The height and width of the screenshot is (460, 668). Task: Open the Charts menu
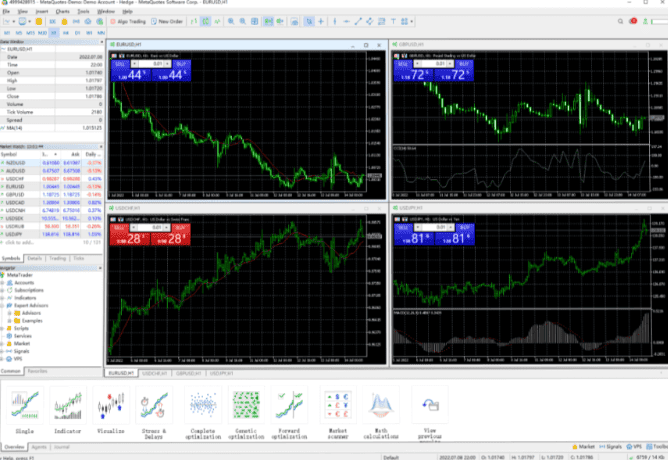click(63, 12)
